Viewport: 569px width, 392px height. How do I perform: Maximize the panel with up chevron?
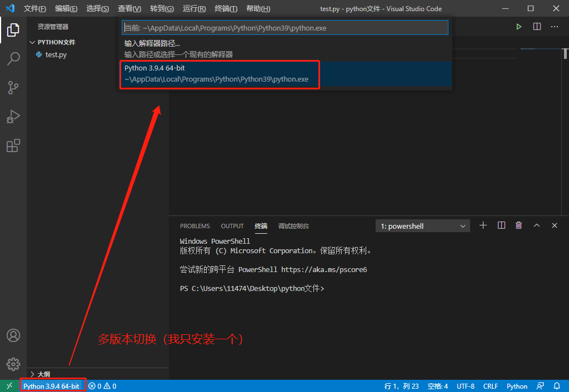(x=537, y=225)
